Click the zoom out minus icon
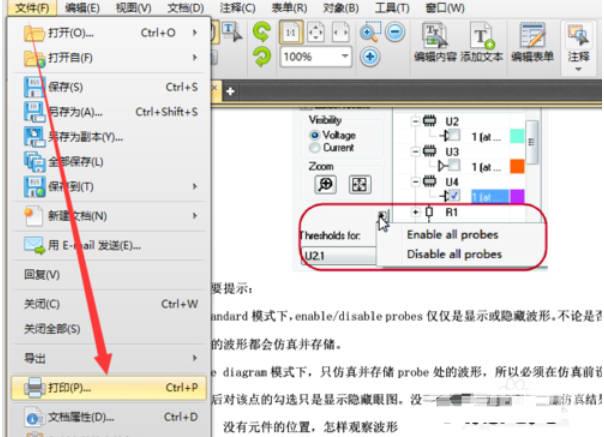 tap(395, 32)
